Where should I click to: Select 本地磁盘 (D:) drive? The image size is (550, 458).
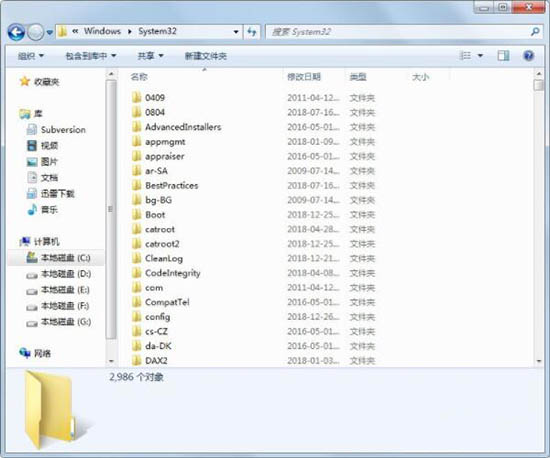coord(58,274)
